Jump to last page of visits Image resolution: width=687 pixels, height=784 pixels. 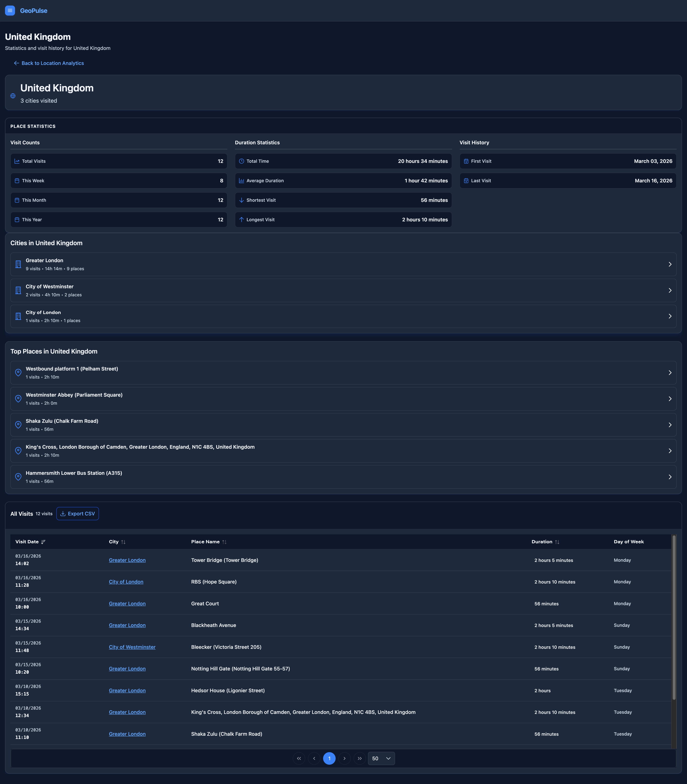point(360,758)
